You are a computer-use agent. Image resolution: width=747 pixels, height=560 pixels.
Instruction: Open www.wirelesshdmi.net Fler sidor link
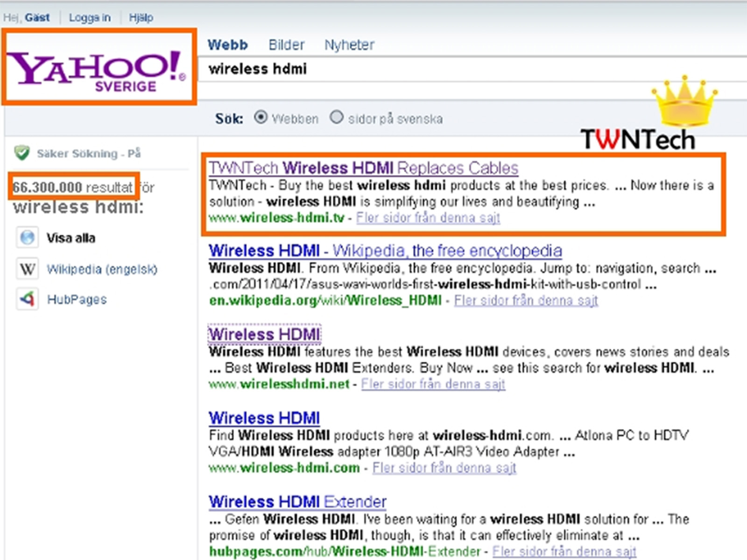[x=433, y=384]
